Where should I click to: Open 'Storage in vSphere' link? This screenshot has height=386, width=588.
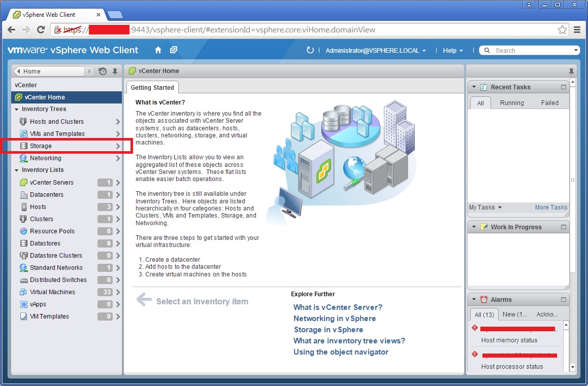[328, 330]
